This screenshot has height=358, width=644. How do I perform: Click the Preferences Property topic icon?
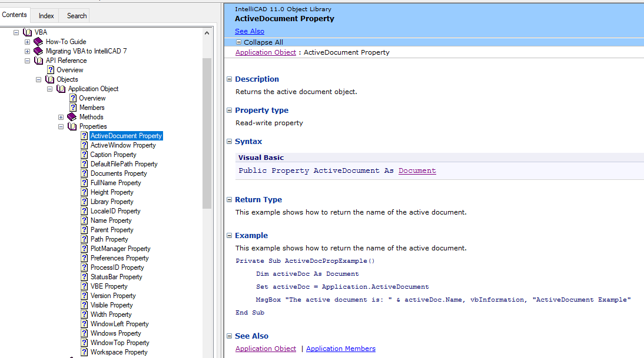click(x=84, y=258)
